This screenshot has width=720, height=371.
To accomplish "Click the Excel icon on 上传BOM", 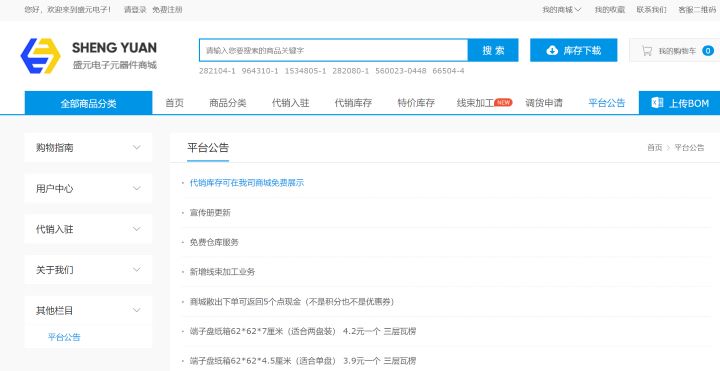I will point(657,103).
